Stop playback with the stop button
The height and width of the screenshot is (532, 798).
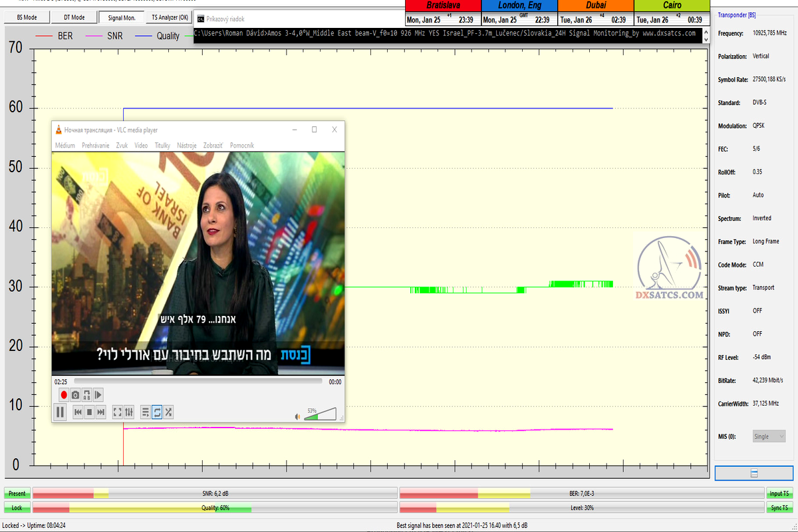point(89,412)
